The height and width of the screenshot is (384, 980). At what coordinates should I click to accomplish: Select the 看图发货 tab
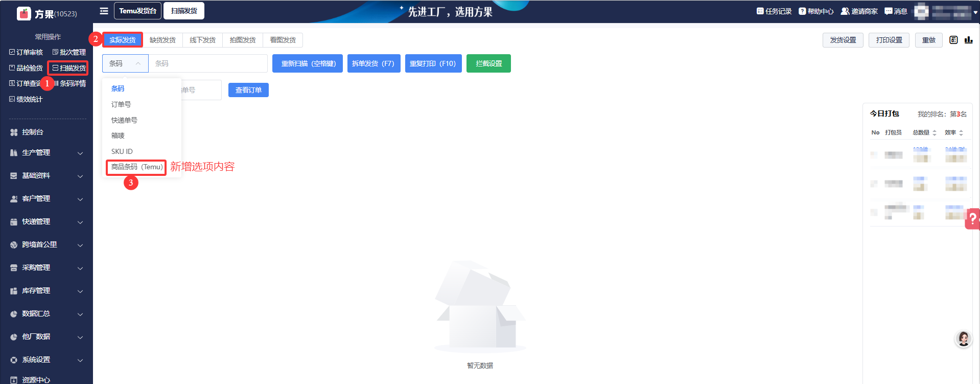tap(283, 40)
